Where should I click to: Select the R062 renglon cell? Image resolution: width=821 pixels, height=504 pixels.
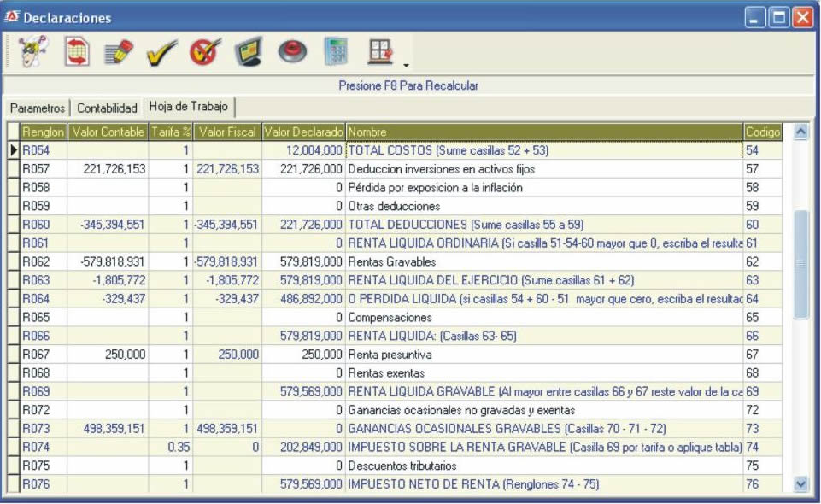(x=44, y=261)
